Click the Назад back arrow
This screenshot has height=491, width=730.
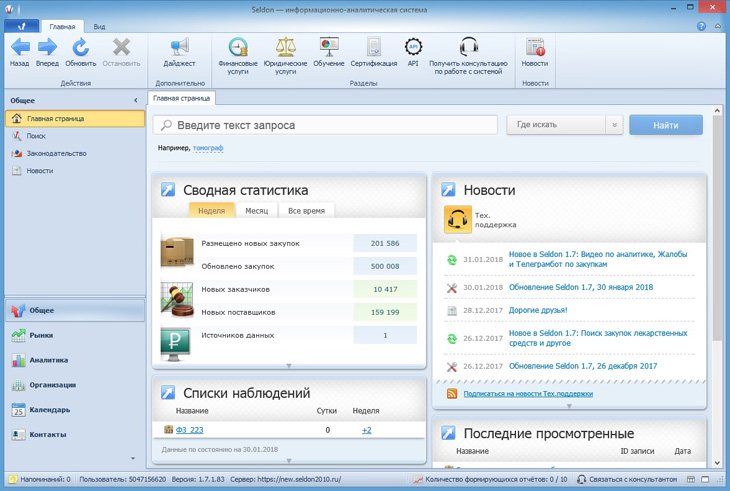20,47
